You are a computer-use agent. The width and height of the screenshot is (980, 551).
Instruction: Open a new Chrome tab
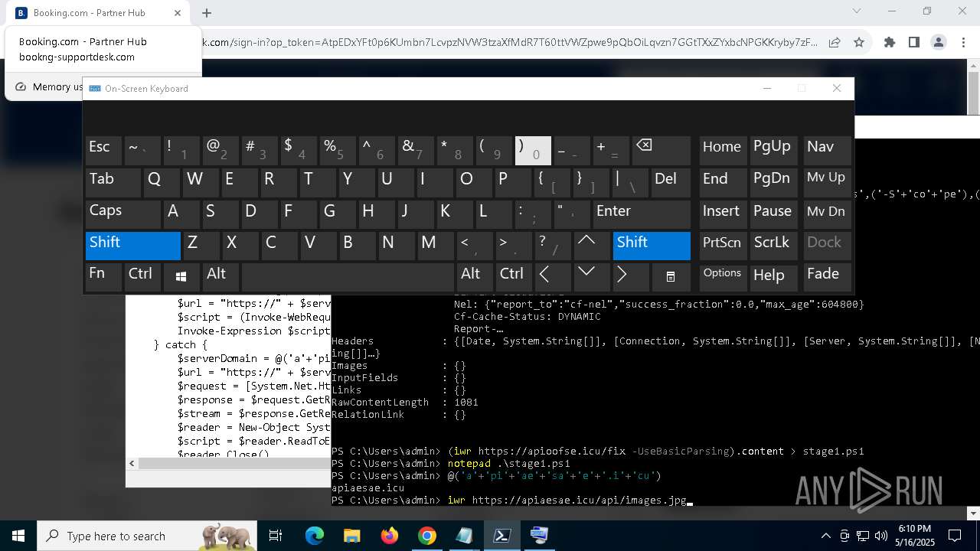pos(207,13)
